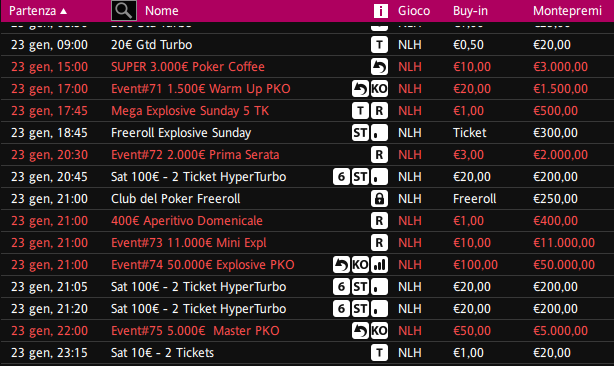Click bar chart icon on Event#74 Explosive PKO

click(x=379, y=265)
